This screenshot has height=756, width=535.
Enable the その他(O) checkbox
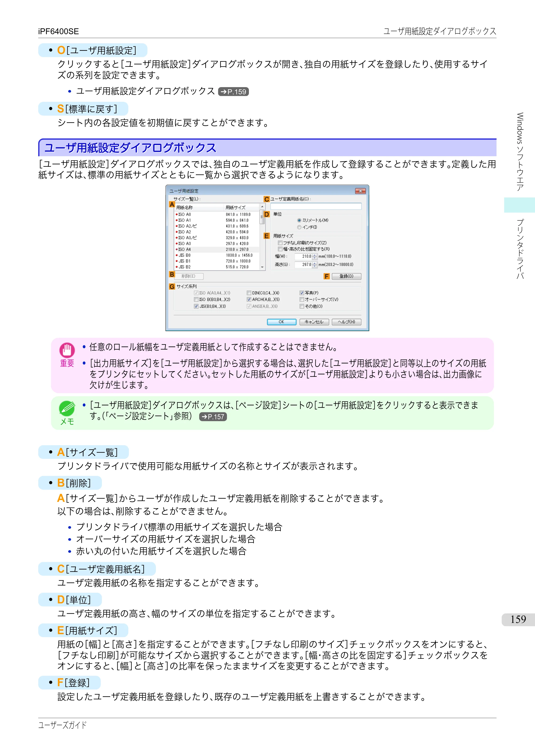(x=301, y=306)
